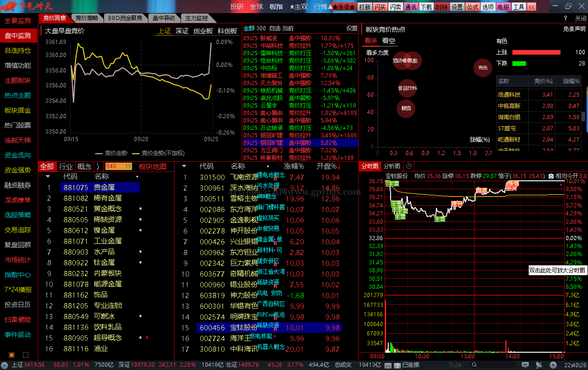Click the satellite dish icon in status bar
Screen dimensions: 588x370
tap(539, 365)
